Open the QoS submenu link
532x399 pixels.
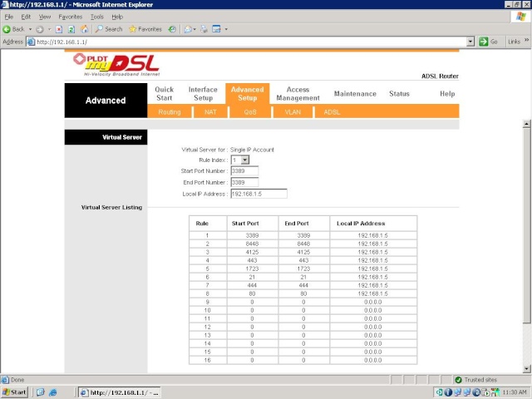250,112
